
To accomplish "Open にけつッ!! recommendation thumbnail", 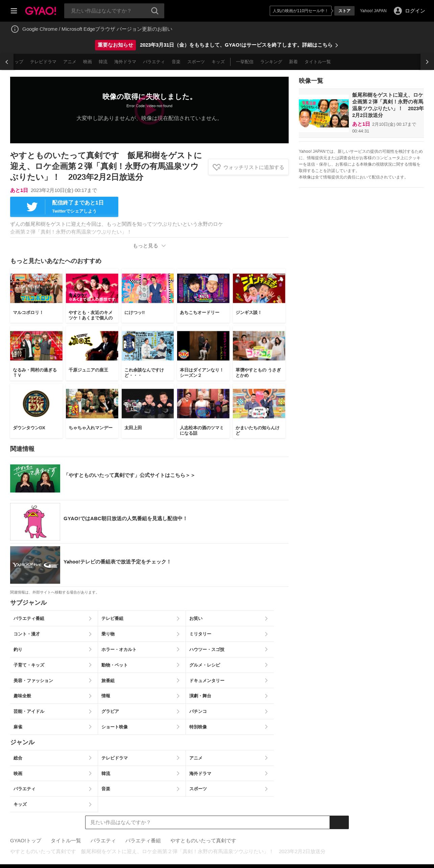I will 148,288.
